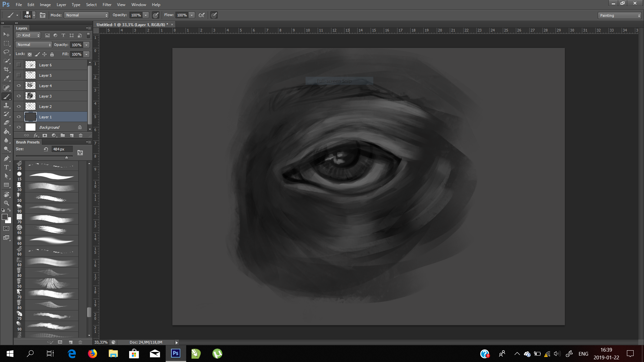The width and height of the screenshot is (644, 362).
Task: Select the Horizontal Type tool
Action: pos(6,167)
